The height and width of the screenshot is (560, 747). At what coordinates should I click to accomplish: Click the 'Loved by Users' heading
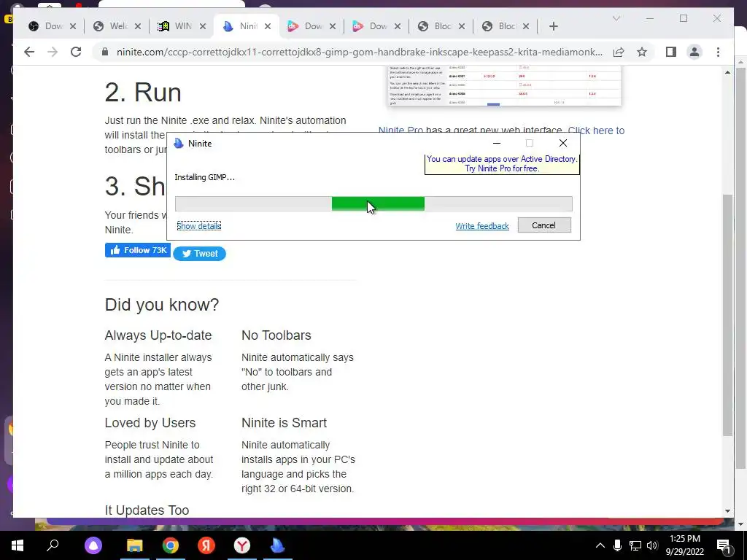tap(150, 423)
